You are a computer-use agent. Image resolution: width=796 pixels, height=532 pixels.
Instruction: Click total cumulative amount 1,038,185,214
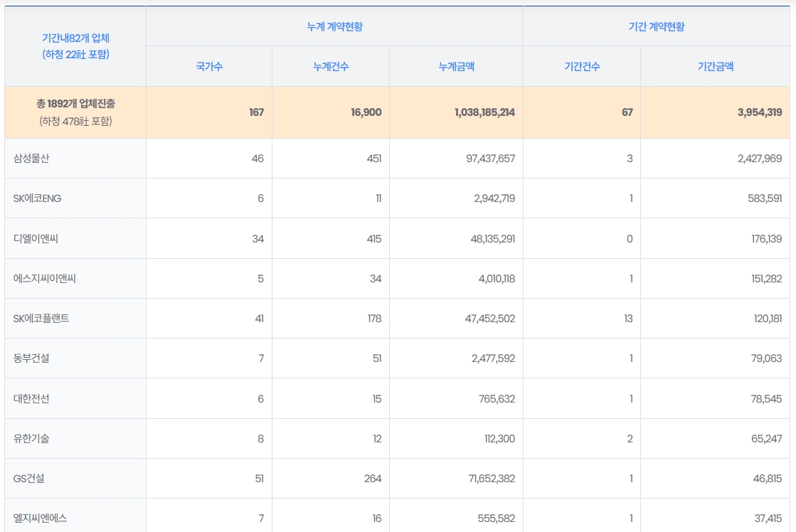(x=485, y=112)
